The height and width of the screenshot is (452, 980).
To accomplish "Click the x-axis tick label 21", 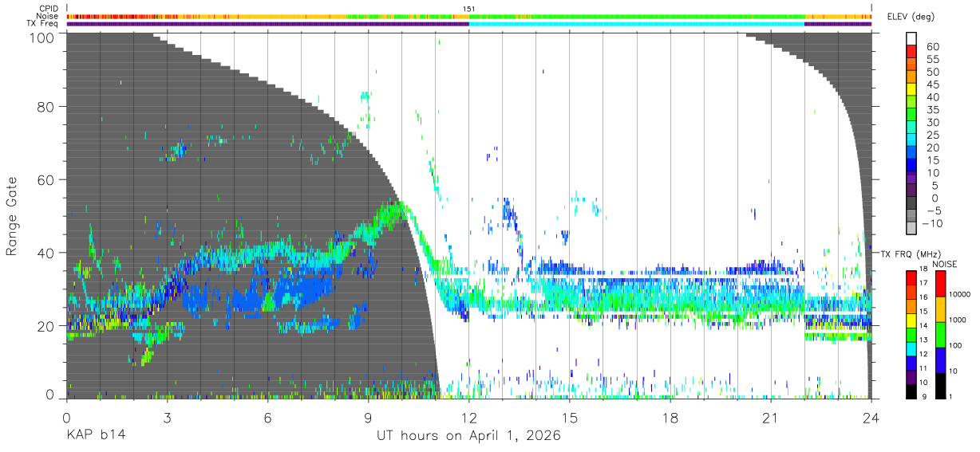I will [x=771, y=417].
